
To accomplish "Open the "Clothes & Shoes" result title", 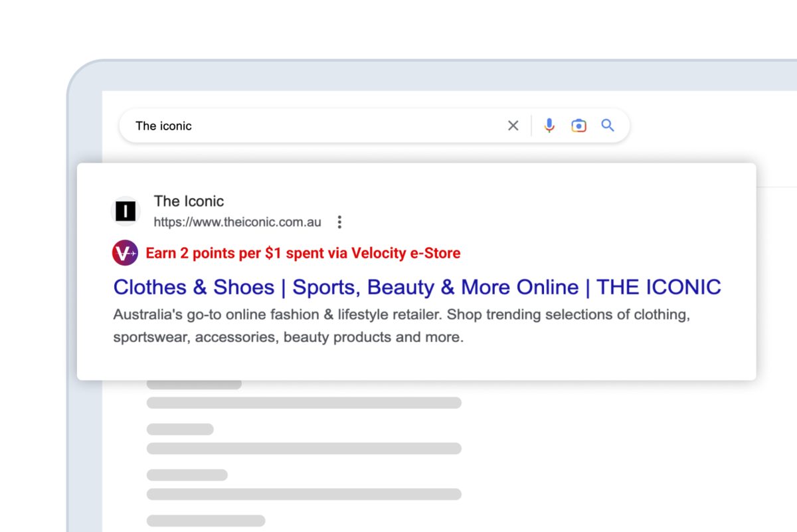I will click(417, 287).
